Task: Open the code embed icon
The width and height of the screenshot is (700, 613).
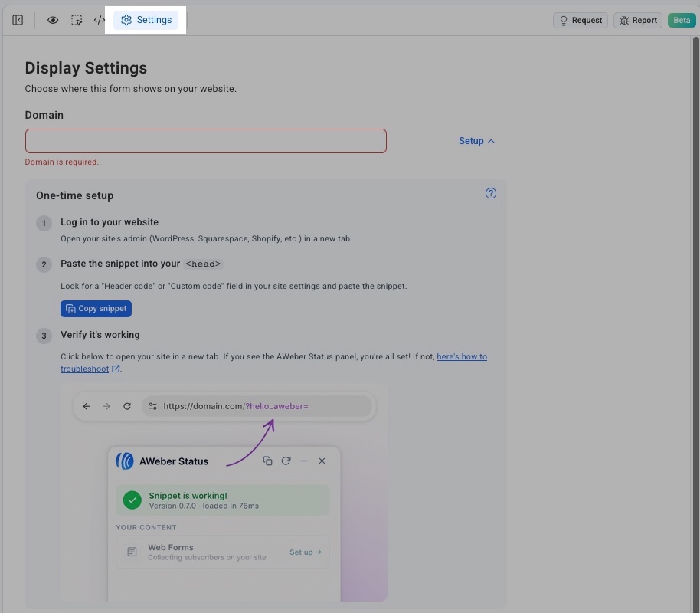Action: (x=99, y=20)
